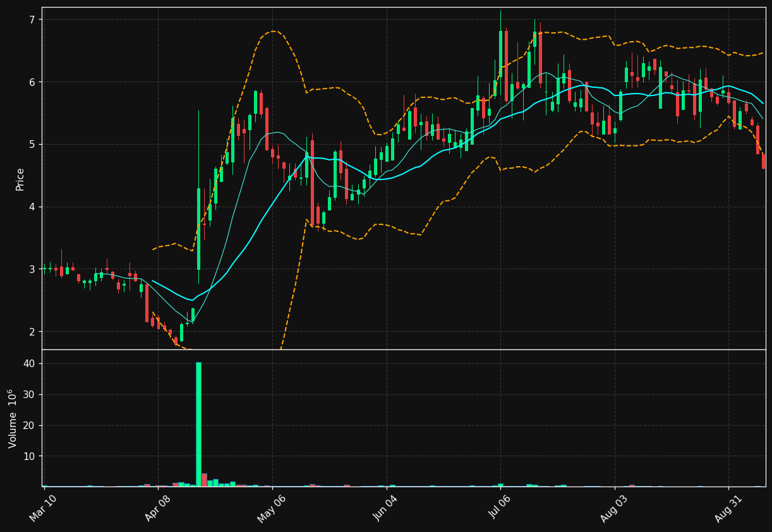Screen dimensions: 772x532
Task: Click the Apr 08 date label
Action: pos(157,508)
